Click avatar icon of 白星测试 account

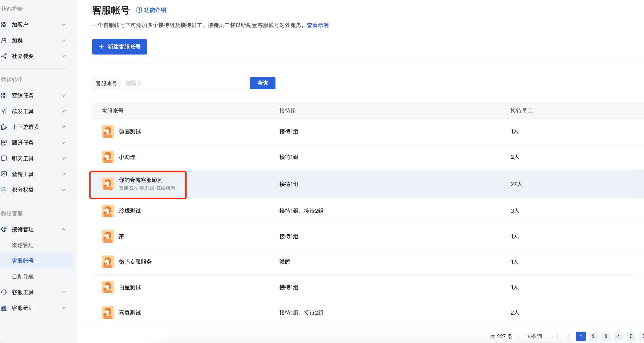(108, 287)
